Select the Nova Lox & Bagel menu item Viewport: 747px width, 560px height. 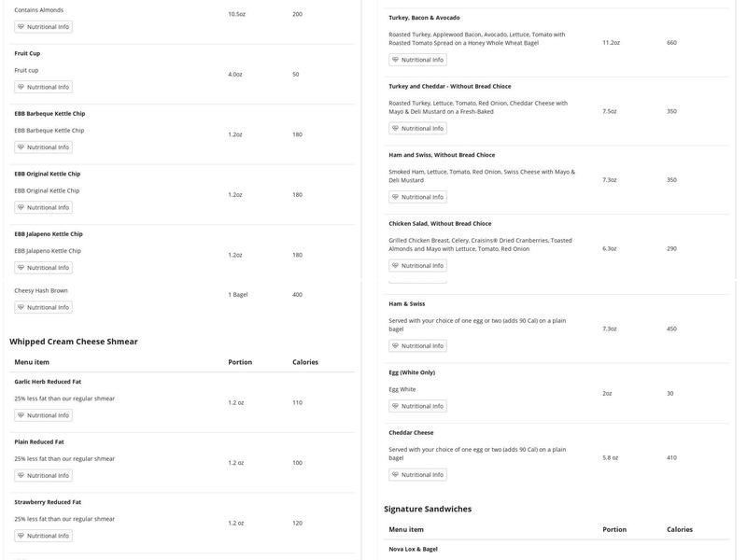(413, 549)
